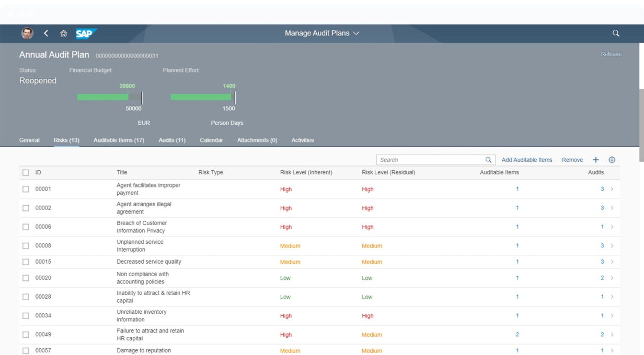Click into the risks Search input field
This screenshot has height=355, width=644.
point(429,160)
